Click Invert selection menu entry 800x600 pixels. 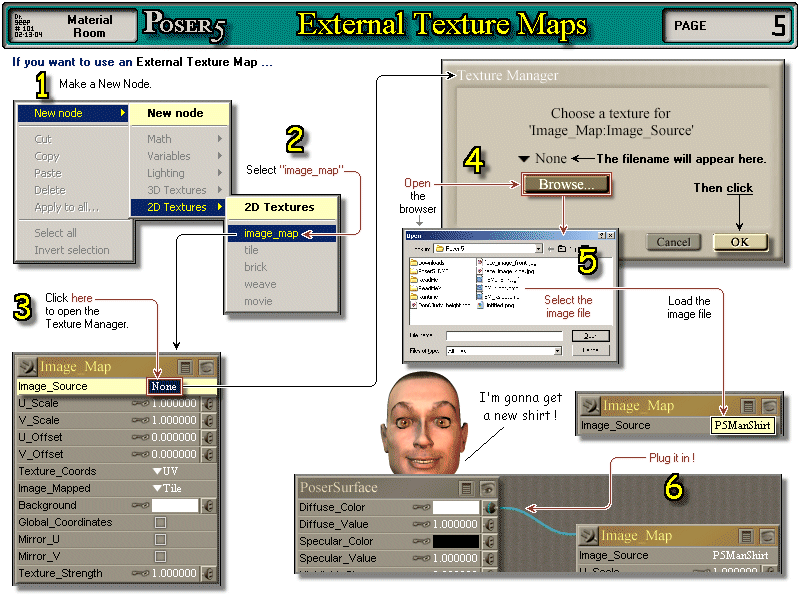pyautogui.click(x=72, y=250)
